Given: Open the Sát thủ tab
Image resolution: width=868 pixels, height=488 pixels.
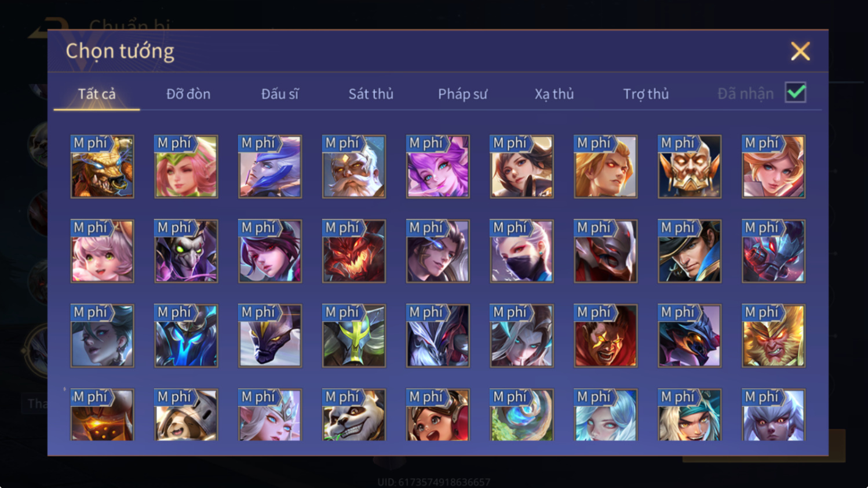Looking at the screenshot, I should [371, 94].
